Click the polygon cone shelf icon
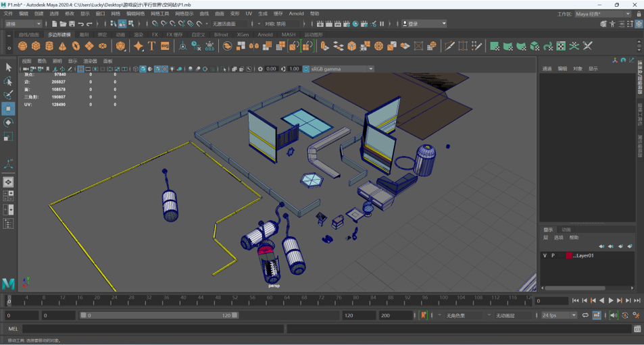This screenshot has height=345, width=644. [62, 46]
